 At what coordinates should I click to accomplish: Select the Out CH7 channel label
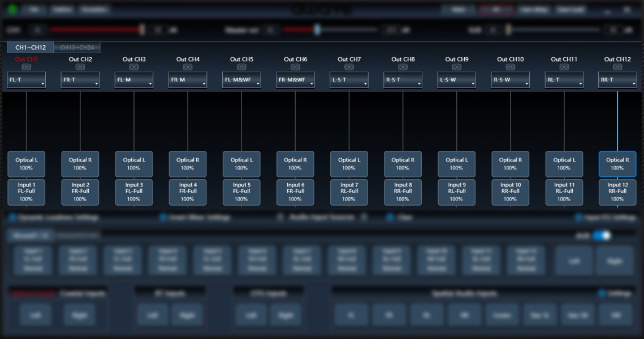[349, 59]
